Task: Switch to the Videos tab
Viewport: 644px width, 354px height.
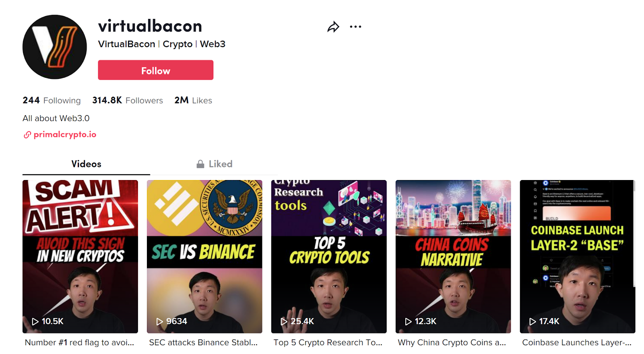Action: click(x=86, y=164)
